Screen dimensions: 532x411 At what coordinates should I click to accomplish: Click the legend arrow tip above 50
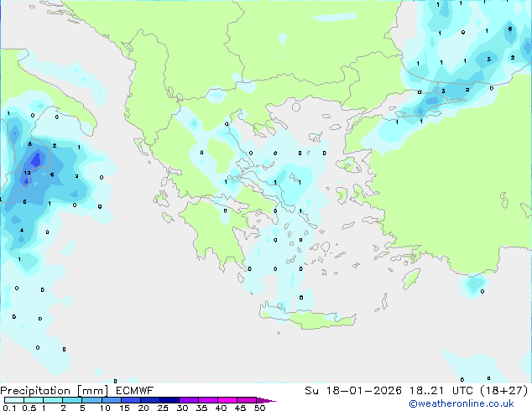266,400
